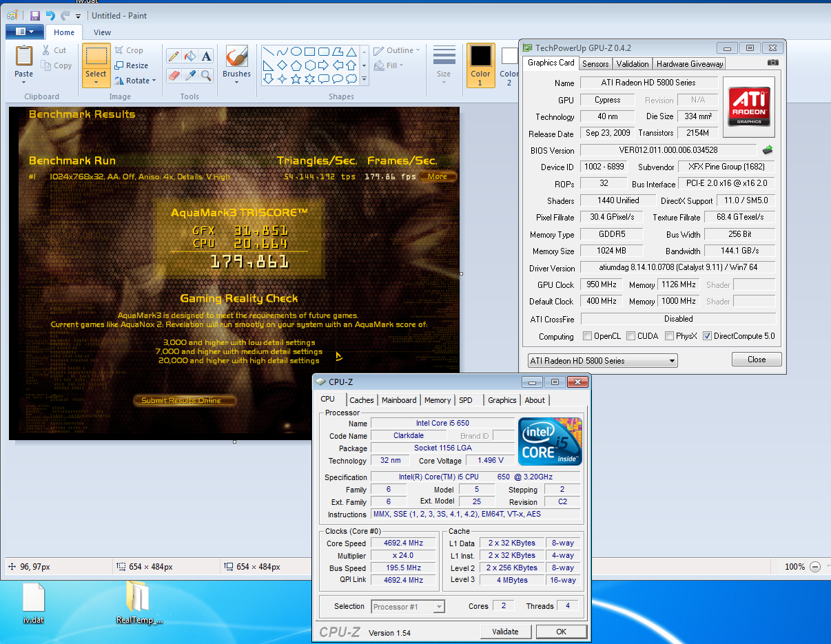This screenshot has height=644, width=831.
Task: Open the ATI Radeon HD 5800 Series selector
Action: [603, 360]
